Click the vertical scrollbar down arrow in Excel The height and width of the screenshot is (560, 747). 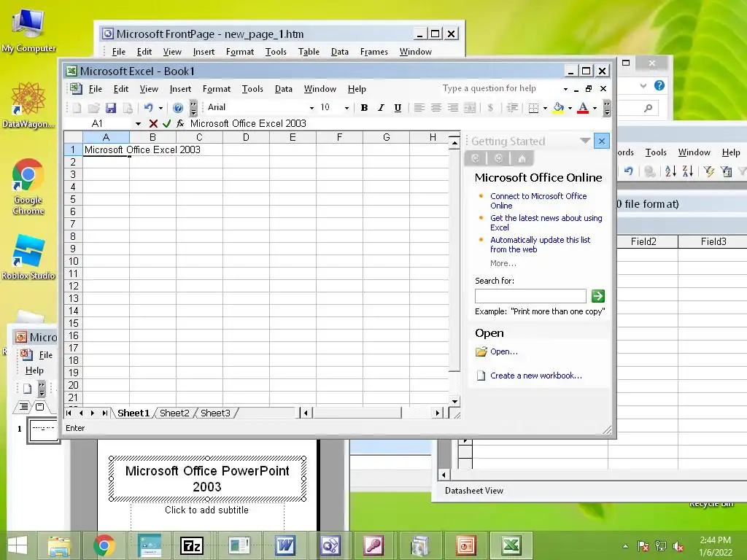coord(454,401)
